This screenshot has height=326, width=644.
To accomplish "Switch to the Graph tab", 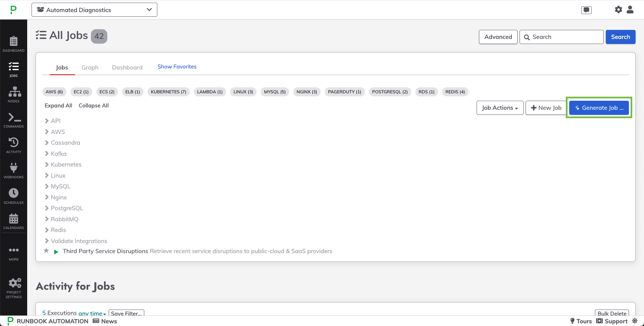I will pyautogui.click(x=90, y=67).
